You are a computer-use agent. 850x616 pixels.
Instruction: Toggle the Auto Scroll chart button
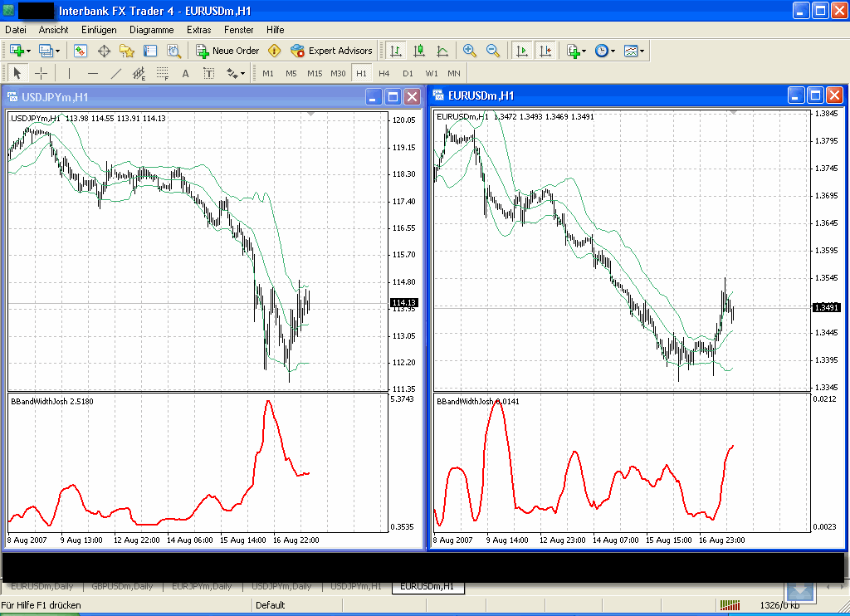tap(521, 51)
